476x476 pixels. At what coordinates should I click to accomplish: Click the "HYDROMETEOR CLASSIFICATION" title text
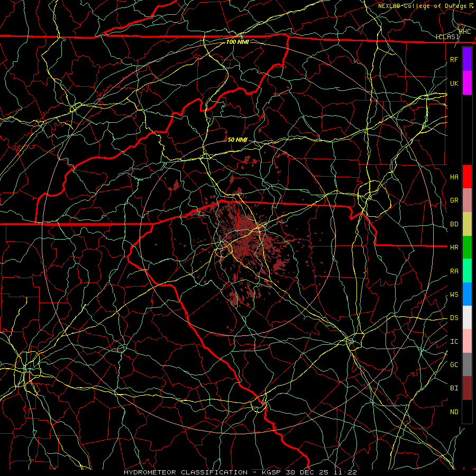coord(186,472)
